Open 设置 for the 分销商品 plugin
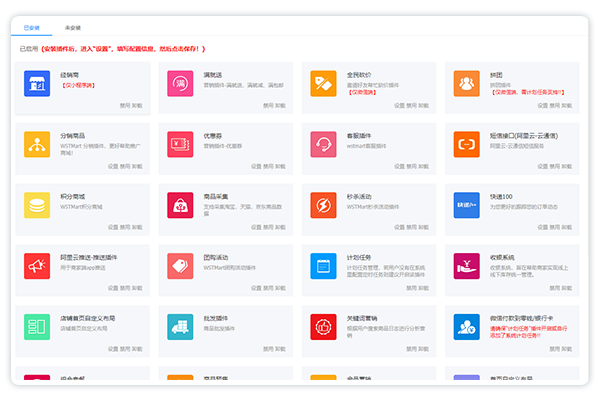The image size is (600, 400). tap(113, 166)
